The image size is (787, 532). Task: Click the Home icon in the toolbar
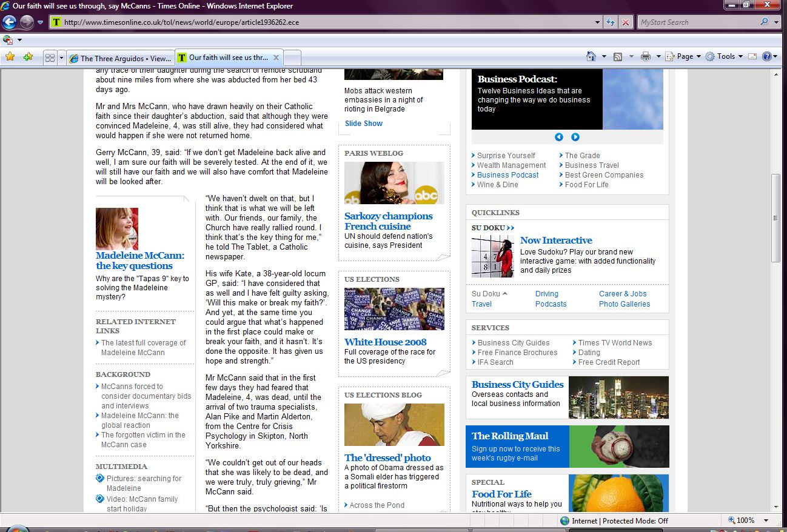(591, 56)
